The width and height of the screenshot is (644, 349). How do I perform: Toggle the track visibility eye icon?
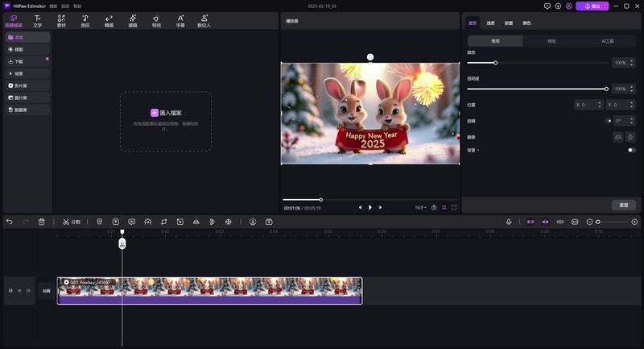pyautogui.click(x=19, y=290)
